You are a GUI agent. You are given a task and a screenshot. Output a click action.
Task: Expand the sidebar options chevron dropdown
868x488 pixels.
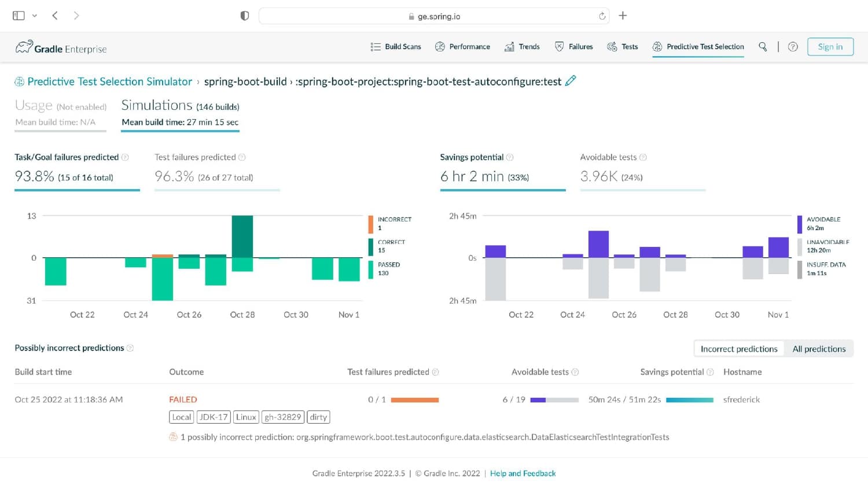(x=35, y=16)
